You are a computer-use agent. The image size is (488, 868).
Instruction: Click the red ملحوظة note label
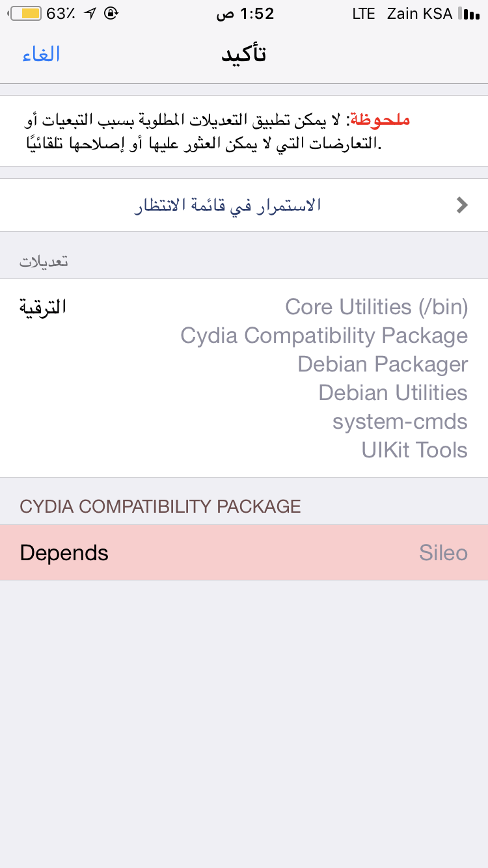point(380,120)
